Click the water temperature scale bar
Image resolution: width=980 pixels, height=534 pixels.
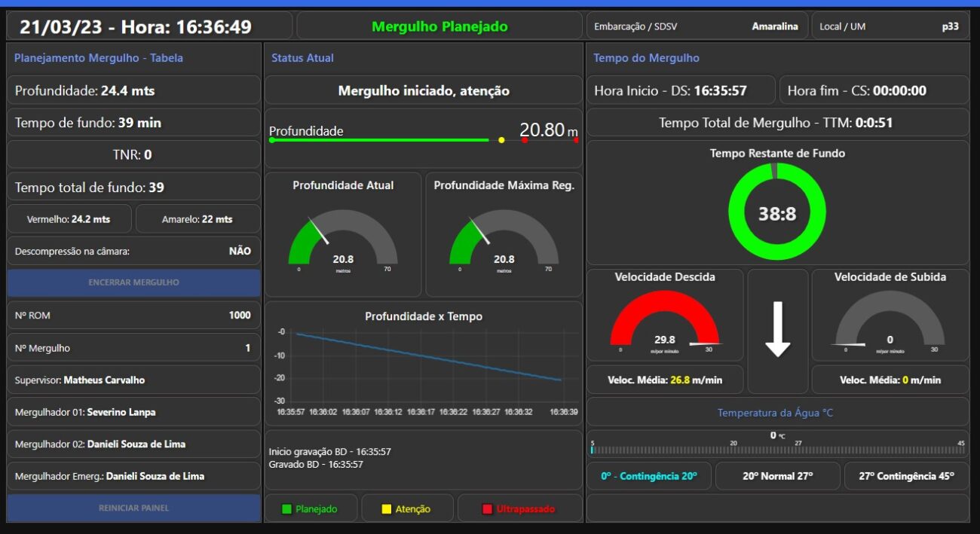[x=777, y=450]
